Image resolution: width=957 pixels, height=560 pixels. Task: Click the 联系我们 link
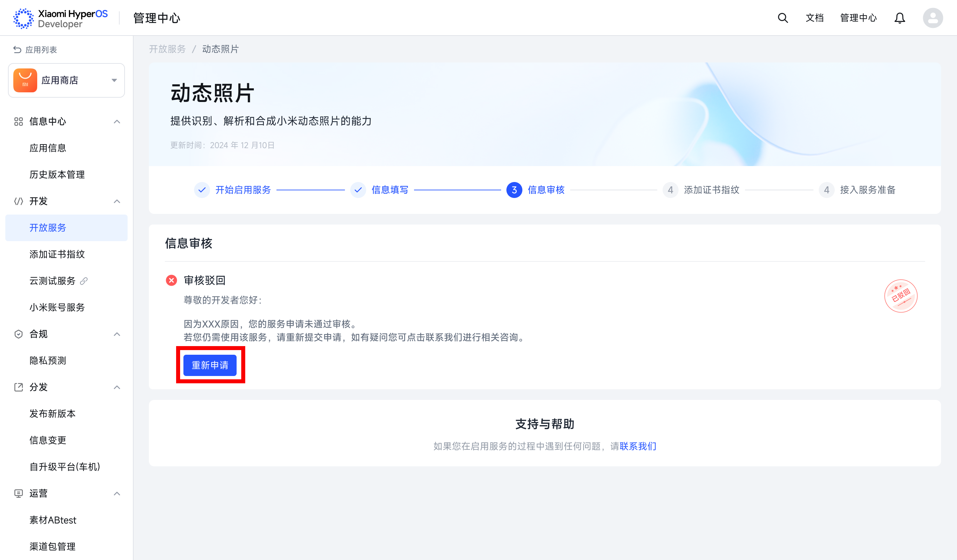click(638, 446)
